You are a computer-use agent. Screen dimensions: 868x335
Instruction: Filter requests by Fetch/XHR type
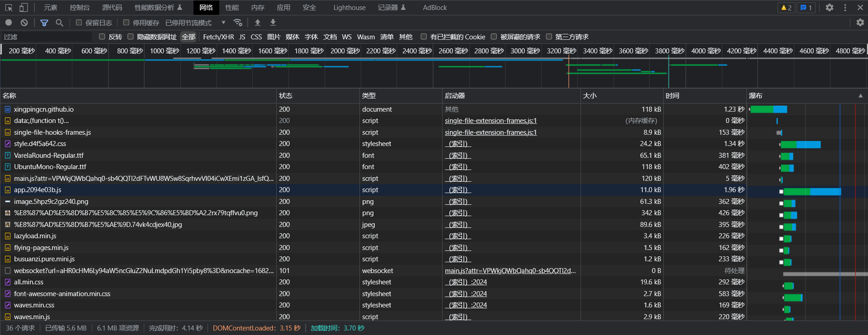(218, 37)
